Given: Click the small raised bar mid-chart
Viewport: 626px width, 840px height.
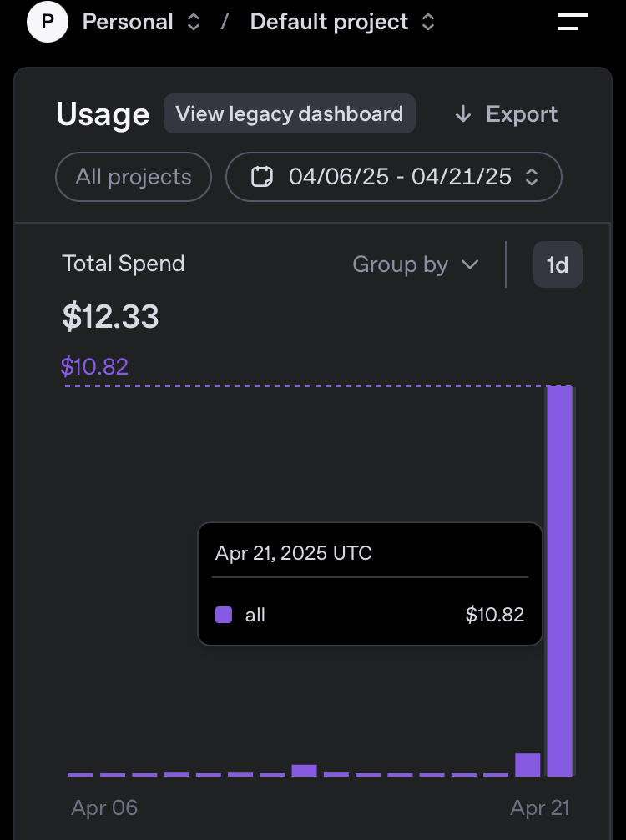Looking at the screenshot, I should click(x=304, y=770).
